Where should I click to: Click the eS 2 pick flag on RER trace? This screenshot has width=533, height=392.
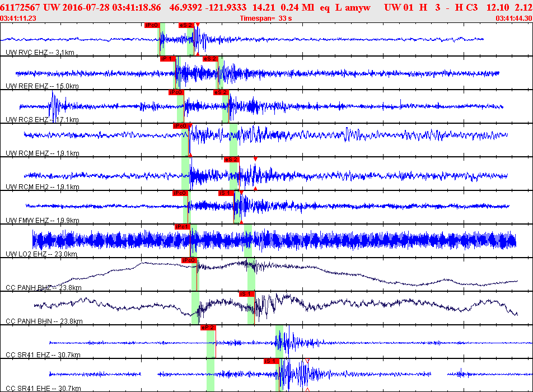pyautogui.click(x=211, y=58)
